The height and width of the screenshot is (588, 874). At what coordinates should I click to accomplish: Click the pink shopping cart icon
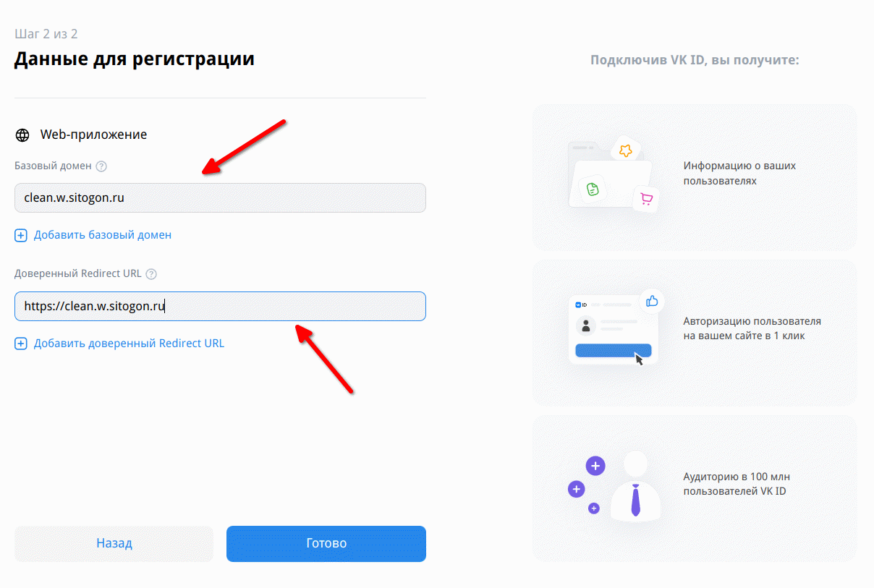tap(646, 199)
